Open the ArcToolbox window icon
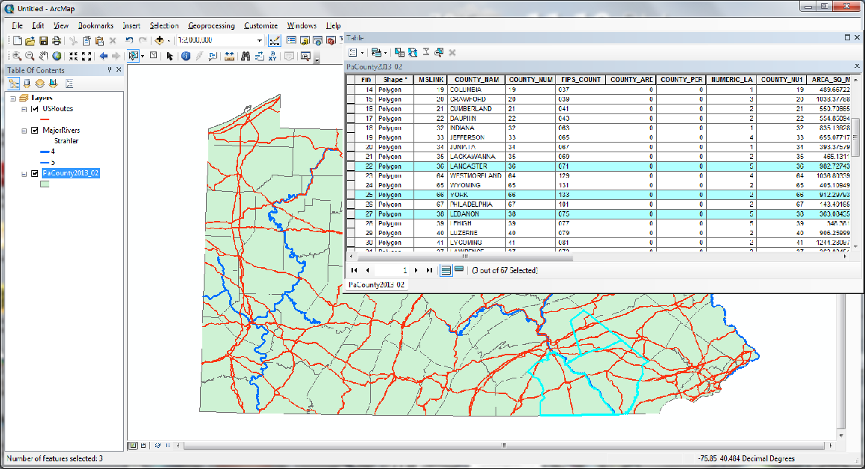 click(x=331, y=41)
